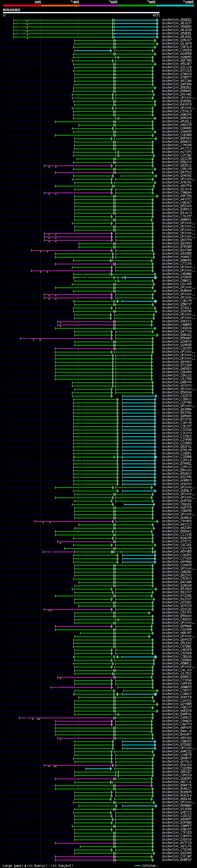
Task: Click on UniRef100_C8Q161 name
Action: pyautogui.click(x=177, y=504)
